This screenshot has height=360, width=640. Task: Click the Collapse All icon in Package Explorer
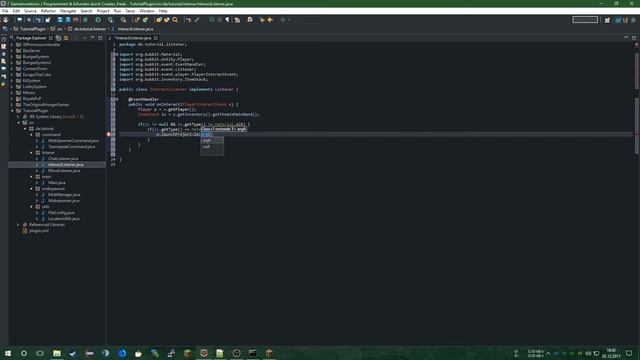[58, 38]
